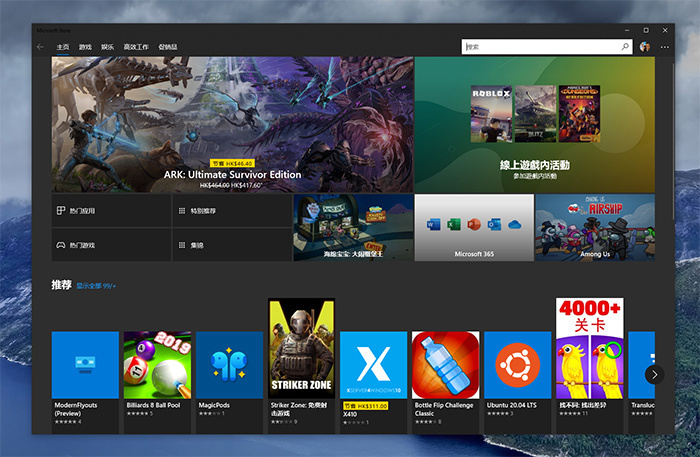
Task: Open the ModernFlyouts (Preview) app icon
Action: [x=85, y=365]
